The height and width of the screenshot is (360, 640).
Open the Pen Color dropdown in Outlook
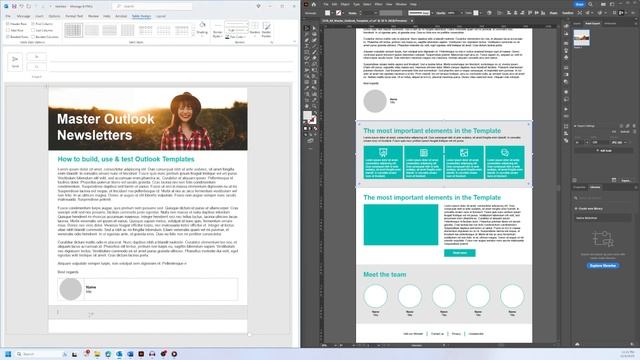(x=236, y=37)
